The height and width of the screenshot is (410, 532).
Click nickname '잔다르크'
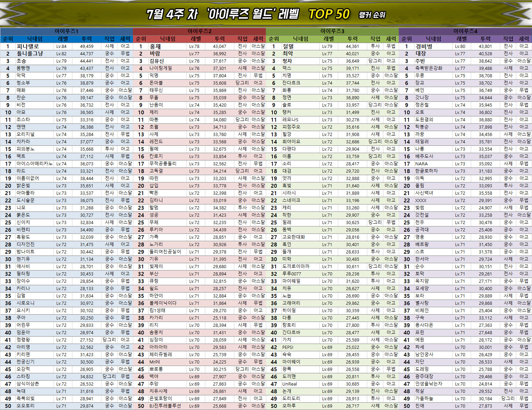click(x=291, y=83)
